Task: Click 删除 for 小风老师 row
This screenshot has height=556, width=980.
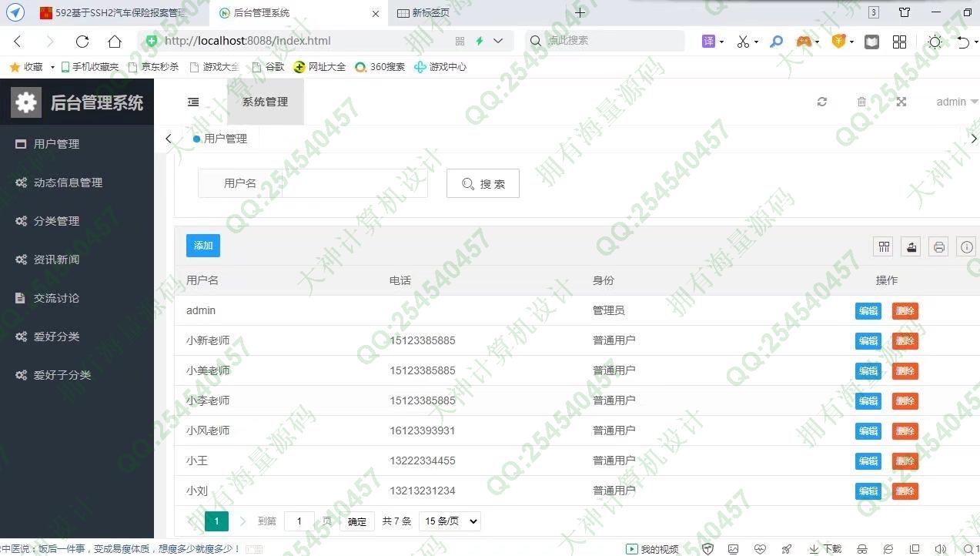Action: click(905, 431)
